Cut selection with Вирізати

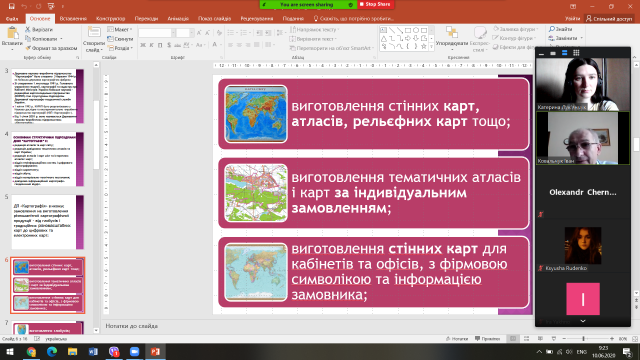coord(39,29)
